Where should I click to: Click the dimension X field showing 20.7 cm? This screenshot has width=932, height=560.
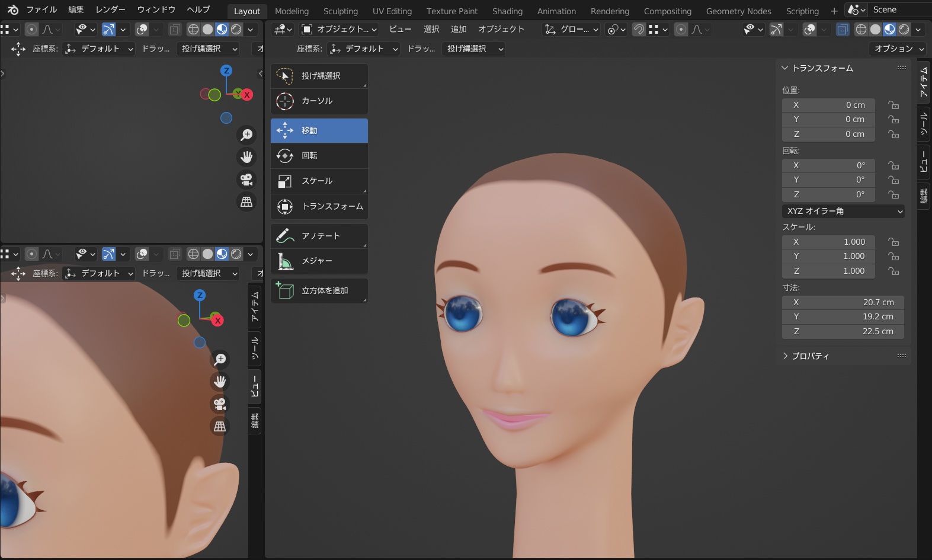843,303
